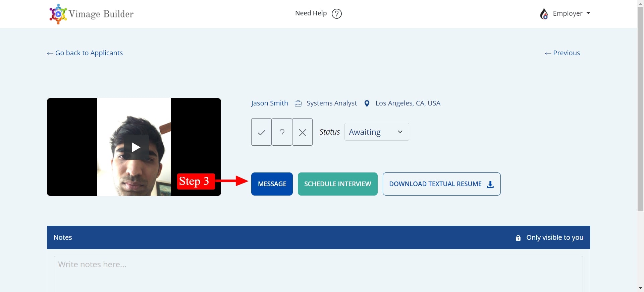Click the Vimage Builder logo
Image resolution: width=644 pixels, height=292 pixels.
pyautogui.click(x=91, y=14)
